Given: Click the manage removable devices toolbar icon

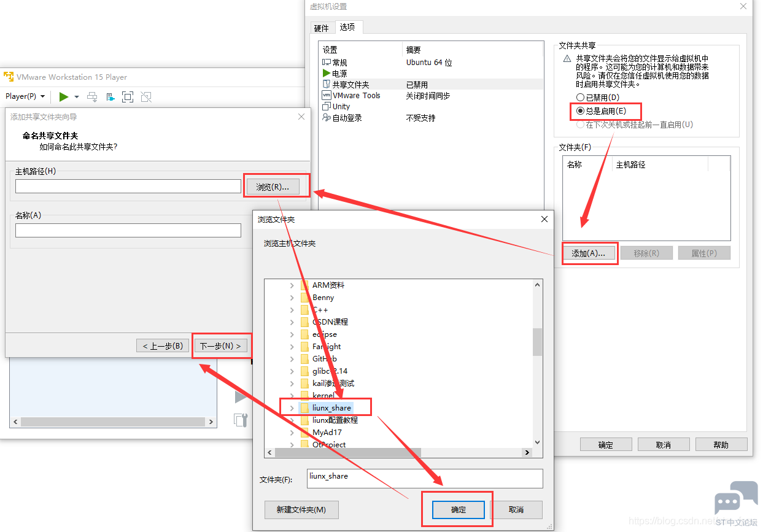Looking at the screenshot, I should point(110,96).
